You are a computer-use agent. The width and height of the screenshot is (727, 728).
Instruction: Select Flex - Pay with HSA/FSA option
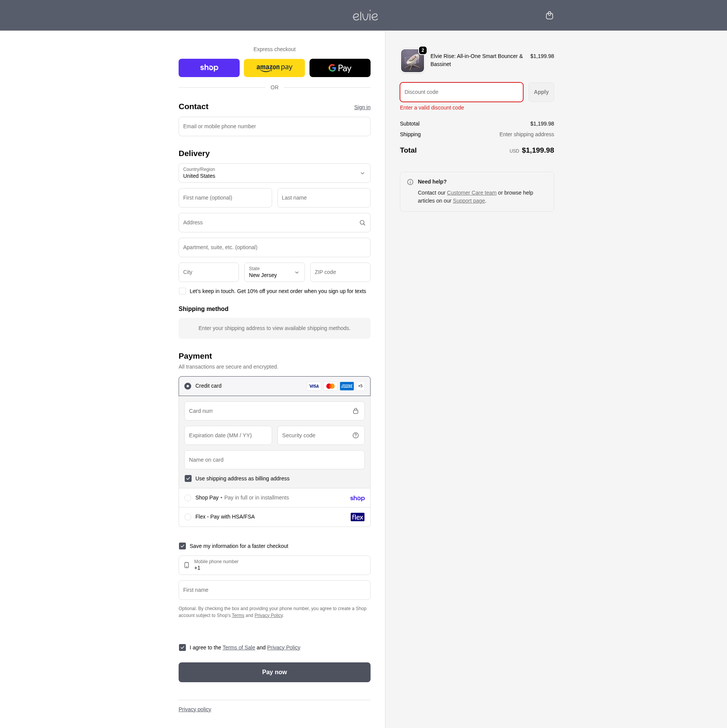pos(188,517)
